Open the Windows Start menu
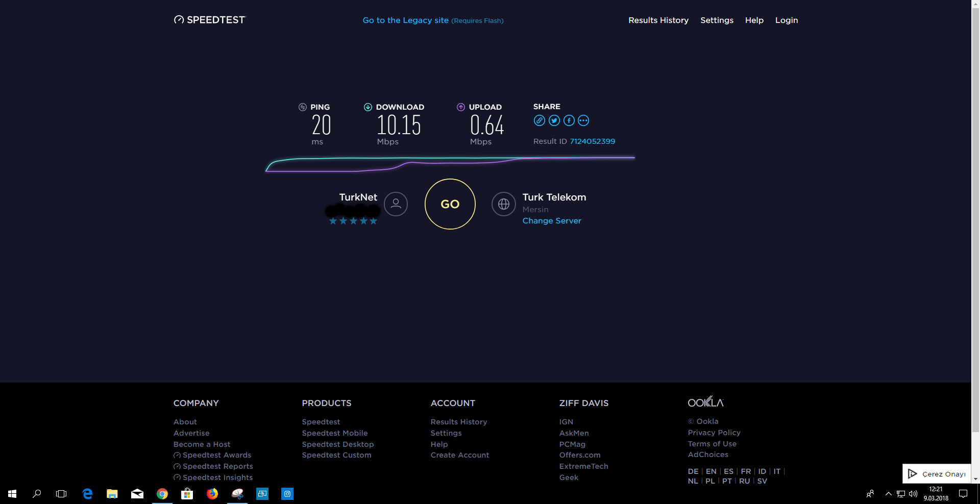Screen dimensions: 980x504 (12, 494)
